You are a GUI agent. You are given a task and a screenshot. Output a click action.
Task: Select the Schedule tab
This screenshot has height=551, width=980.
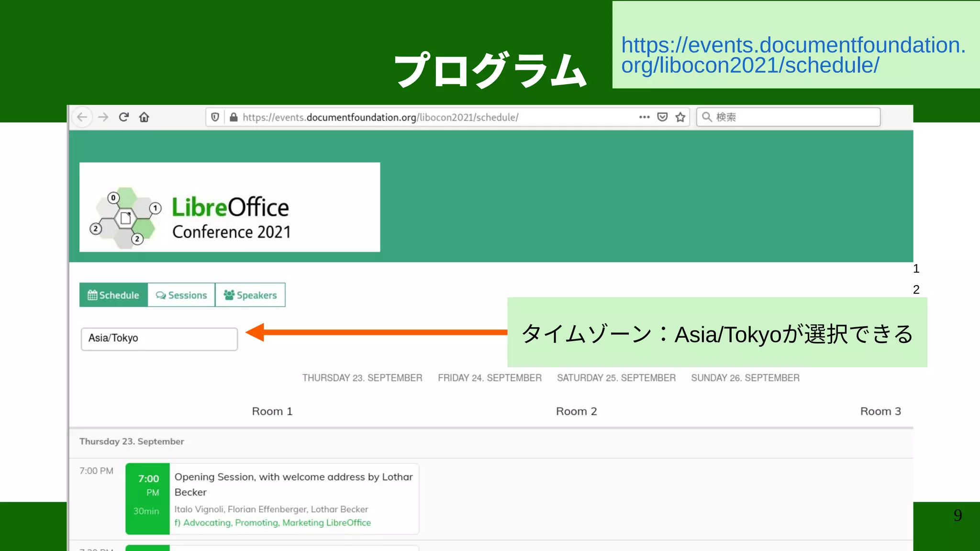point(113,295)
